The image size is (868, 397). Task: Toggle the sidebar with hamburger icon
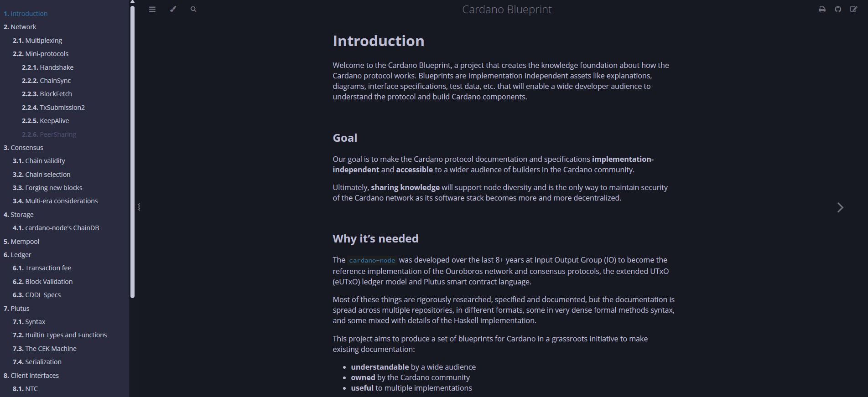[x=152, y=9]
